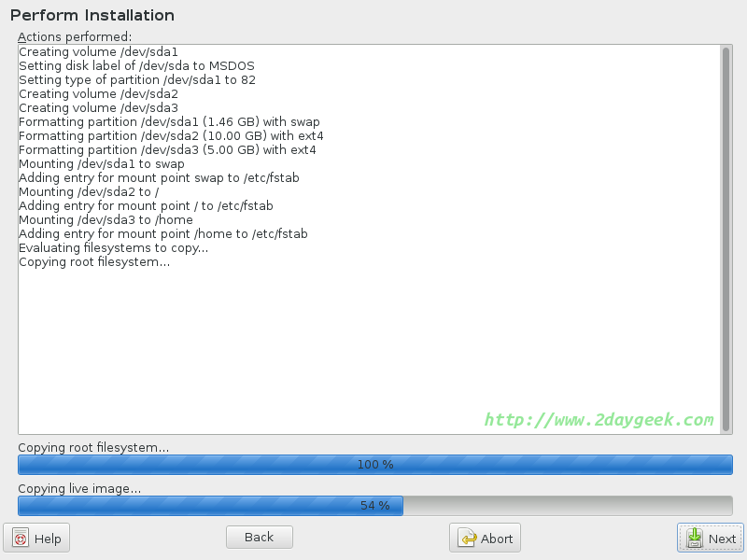Select the "Evaluating filesystems to copy..." log line
Screen dimensions: 747x560
[x=113, y=248]
